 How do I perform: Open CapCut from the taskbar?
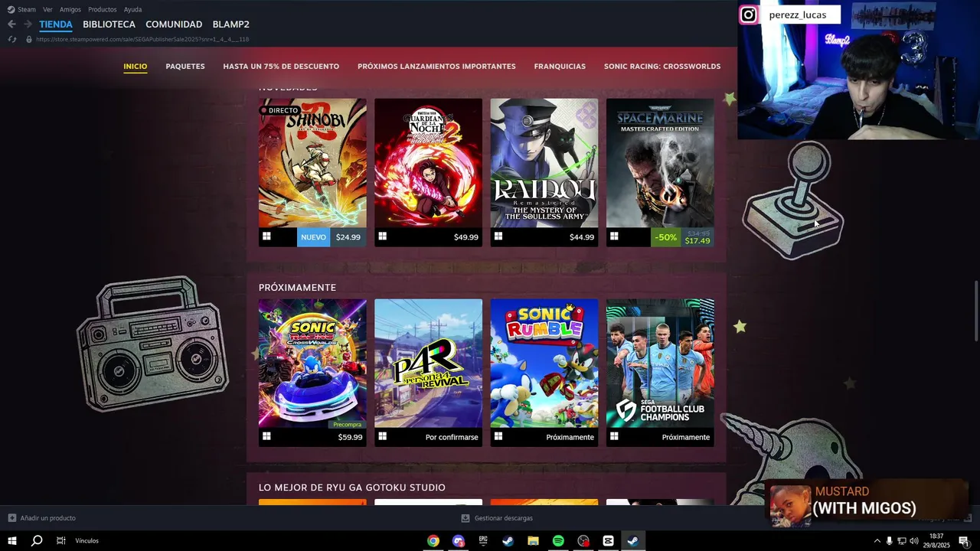pos(608,541)
